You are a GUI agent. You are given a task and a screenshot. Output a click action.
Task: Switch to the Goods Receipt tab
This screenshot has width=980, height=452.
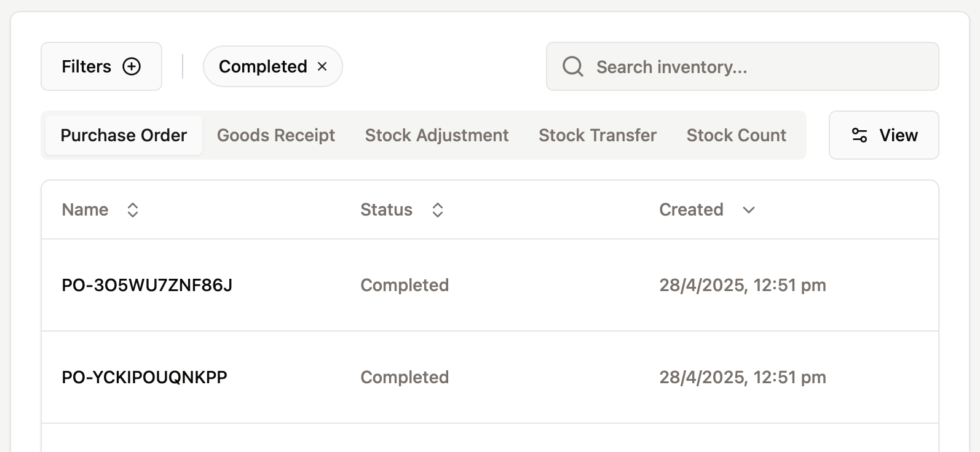point(275,135)
